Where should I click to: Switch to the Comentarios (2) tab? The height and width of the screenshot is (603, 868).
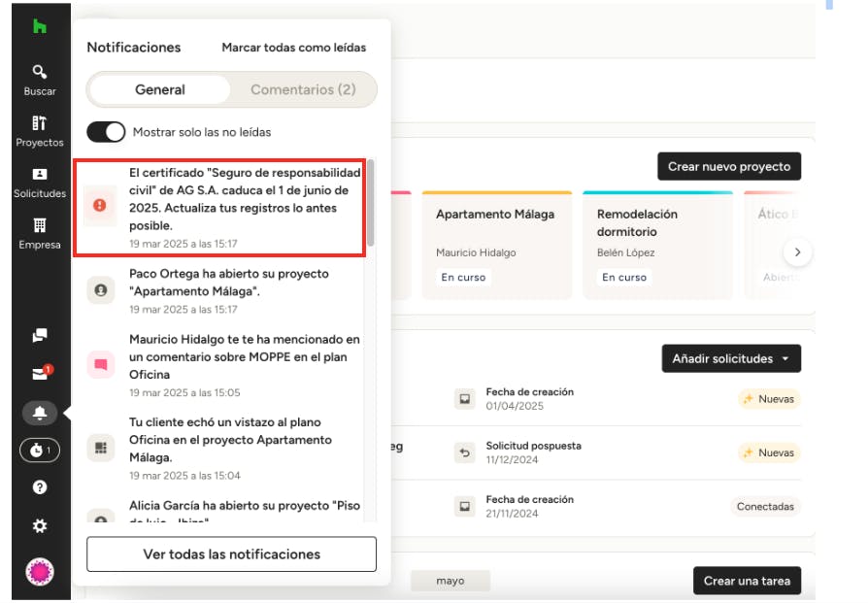[x=303, y=90]
